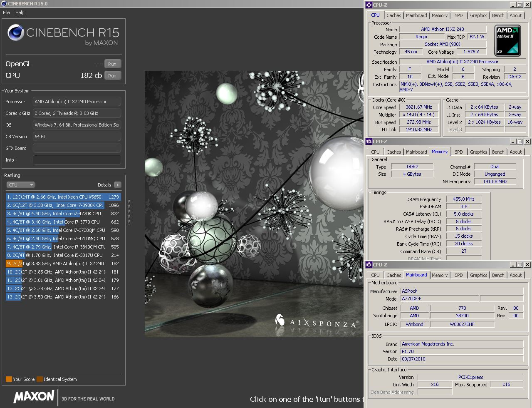Open Bench tab in top CPU-Z window
Viewport: 532px width, 408px height.
click(498, 15)
